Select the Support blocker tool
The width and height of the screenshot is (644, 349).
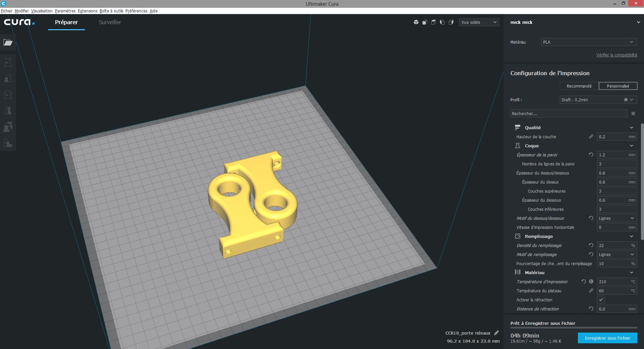pos(8,143)
